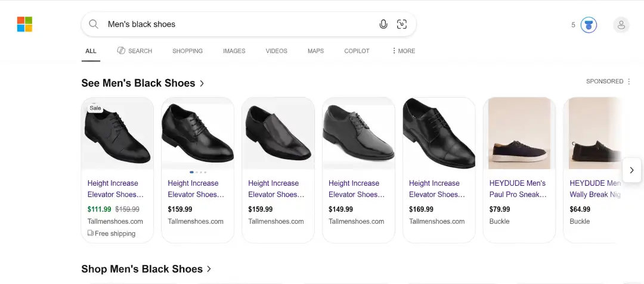Open sponsored options three-dot menu

(629, 82)
